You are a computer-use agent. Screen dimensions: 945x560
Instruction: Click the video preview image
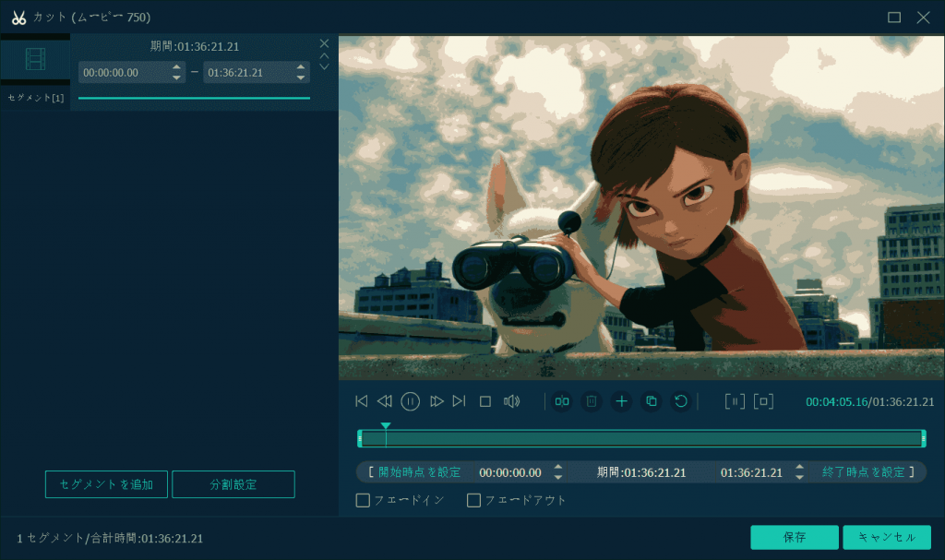click(641, 208)
